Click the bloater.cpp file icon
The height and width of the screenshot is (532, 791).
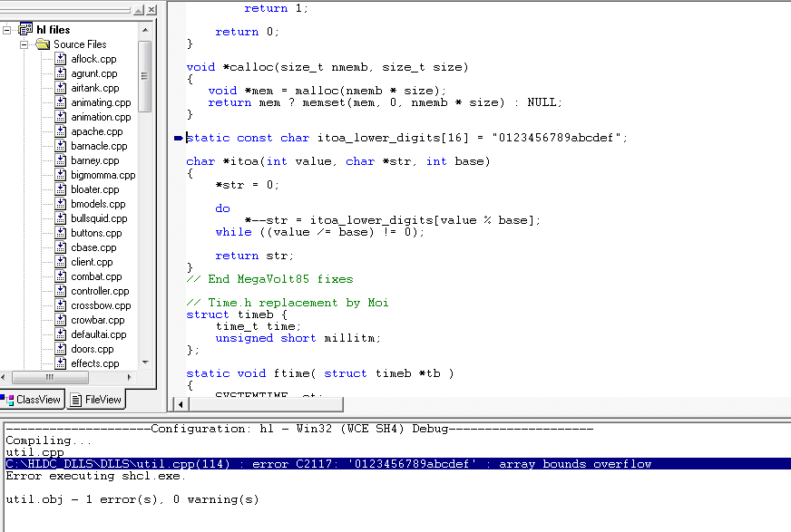pyautogui.click(x=61, y=189)
